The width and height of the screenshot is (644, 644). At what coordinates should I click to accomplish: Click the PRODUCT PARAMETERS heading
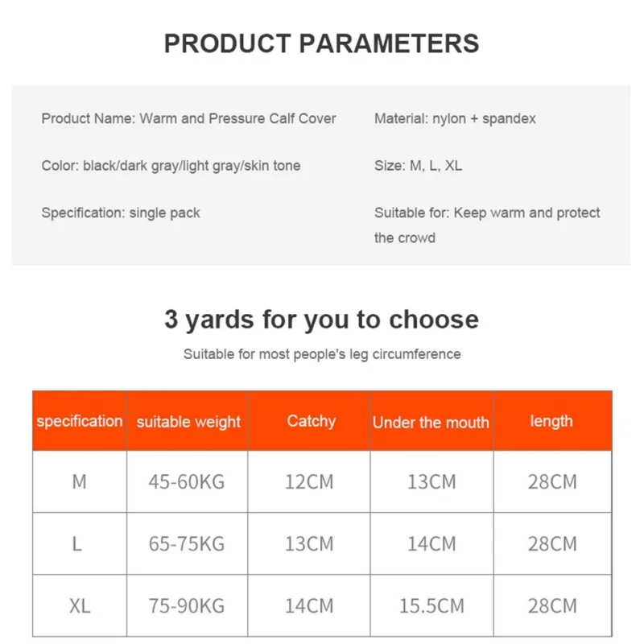click(321, 43)
